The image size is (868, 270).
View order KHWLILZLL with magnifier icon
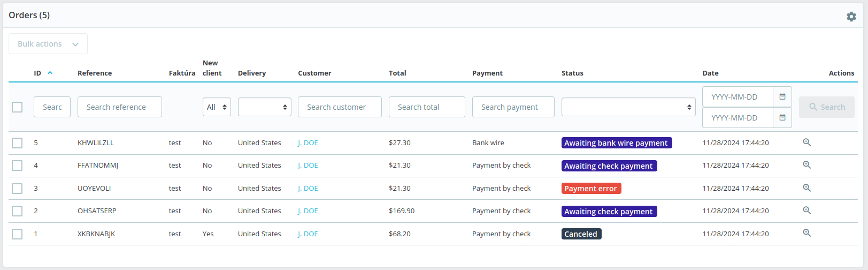click(x=806, y=142)
